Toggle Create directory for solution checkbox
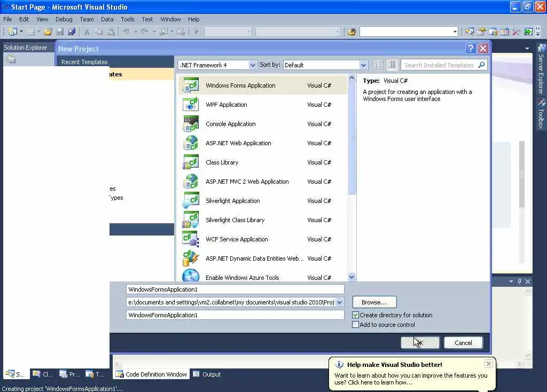Viewport: 547px width, 392px height. [355, 315]
